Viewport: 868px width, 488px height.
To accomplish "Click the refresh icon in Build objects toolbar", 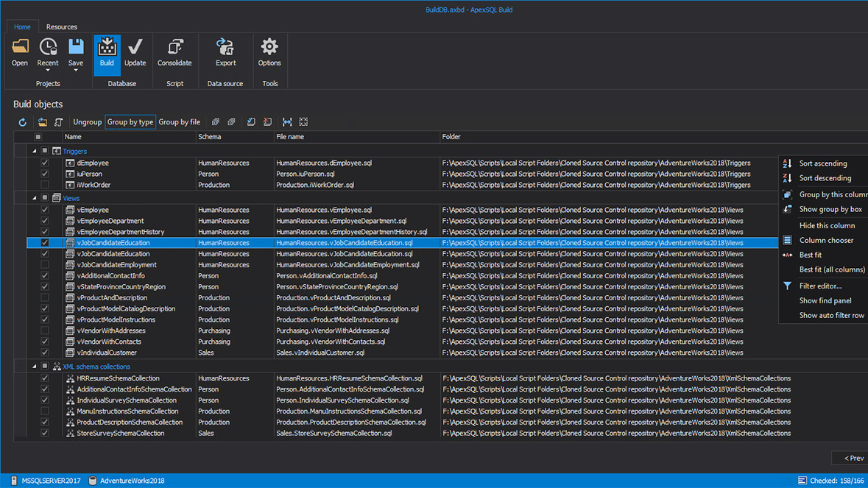I will click(x=23, y=122).
